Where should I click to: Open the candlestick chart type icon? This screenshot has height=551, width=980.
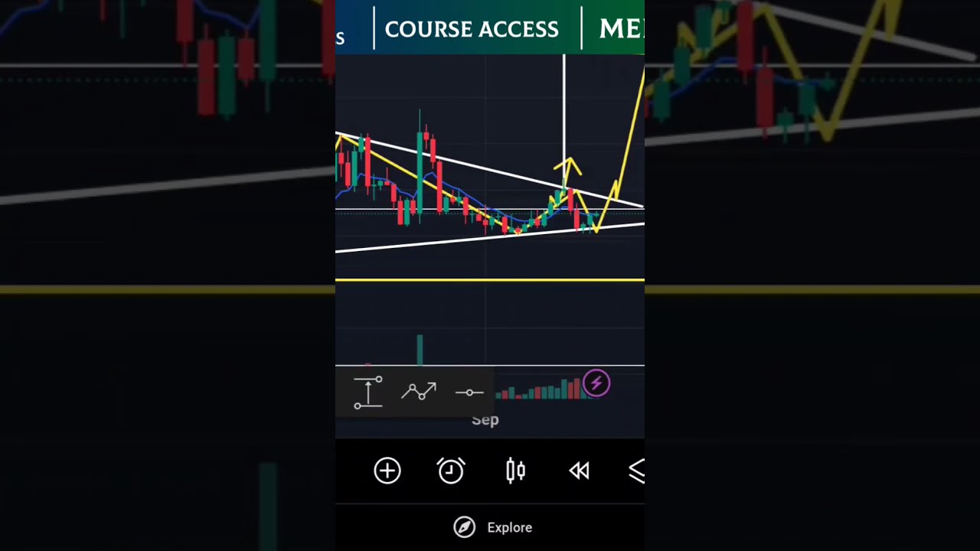point(515,471)
